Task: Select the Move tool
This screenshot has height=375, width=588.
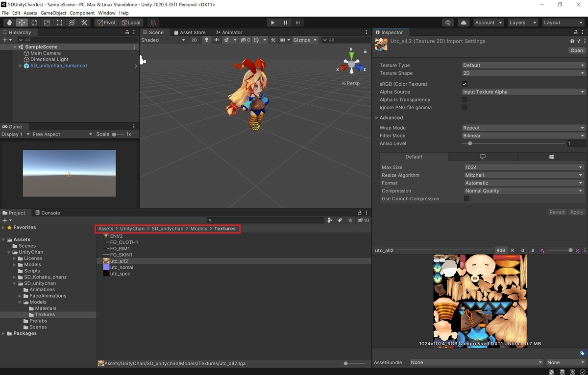Action: pos(22,23)
